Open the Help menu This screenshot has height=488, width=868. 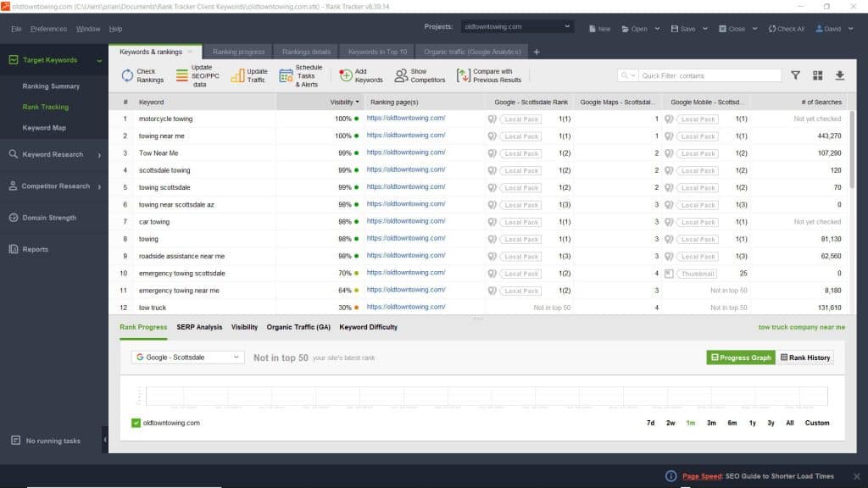[115, 29]
